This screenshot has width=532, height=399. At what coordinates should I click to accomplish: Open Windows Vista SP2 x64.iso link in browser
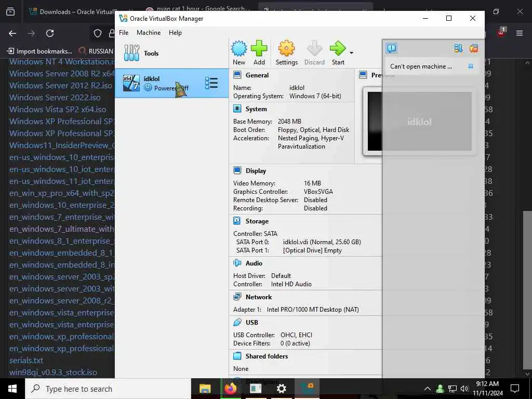58,109
